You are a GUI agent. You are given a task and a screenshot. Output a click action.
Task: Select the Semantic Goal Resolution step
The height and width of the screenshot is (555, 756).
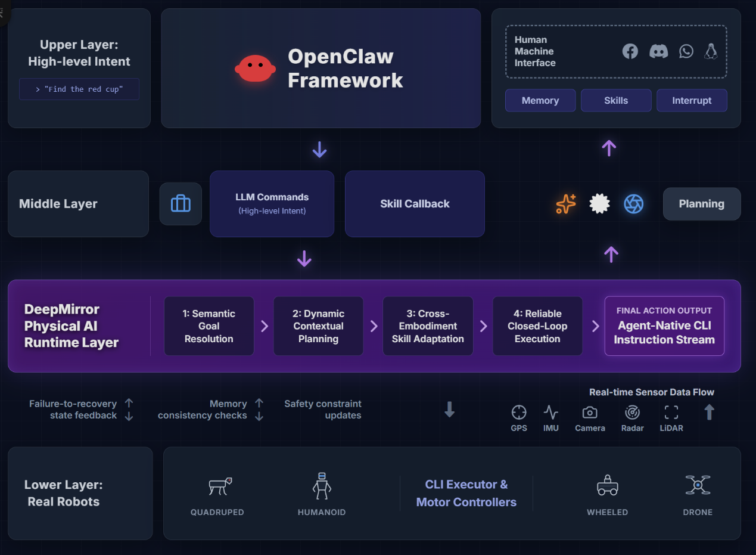coord(209,326)
